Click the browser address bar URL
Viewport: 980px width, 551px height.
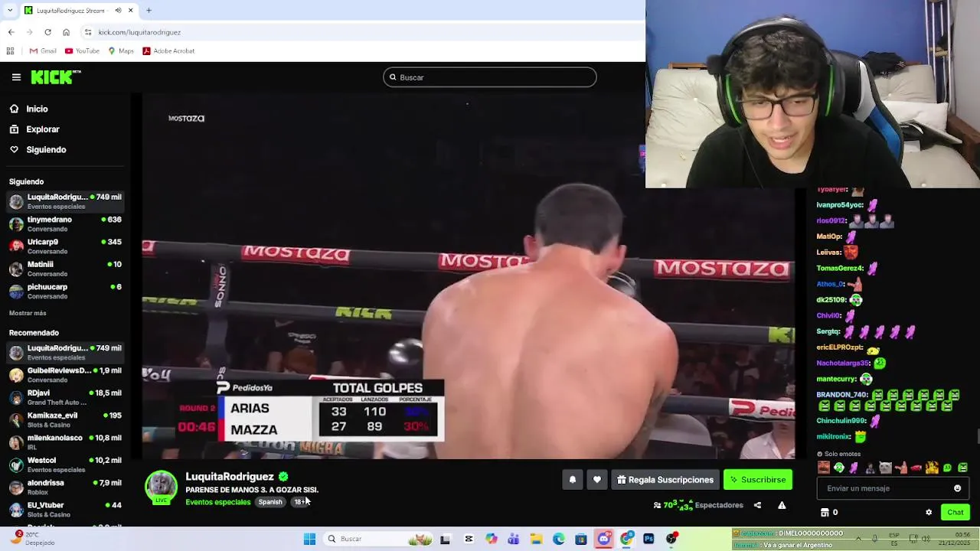tap(139, 32)
